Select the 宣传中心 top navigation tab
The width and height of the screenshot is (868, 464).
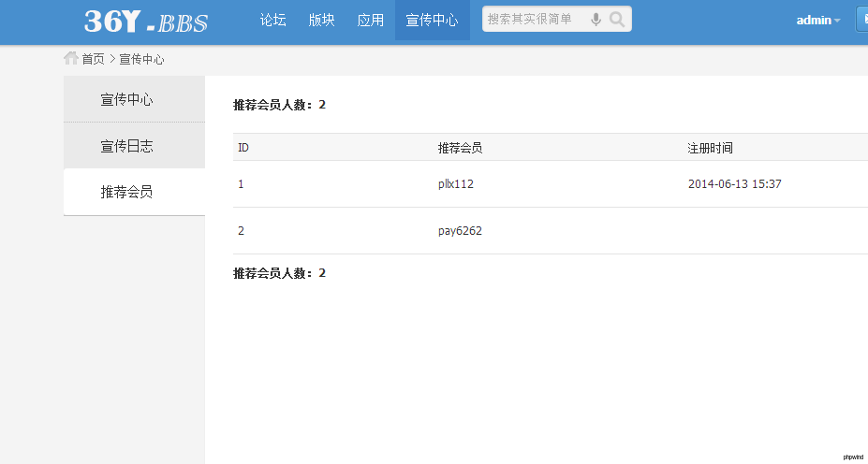[432, 20]
